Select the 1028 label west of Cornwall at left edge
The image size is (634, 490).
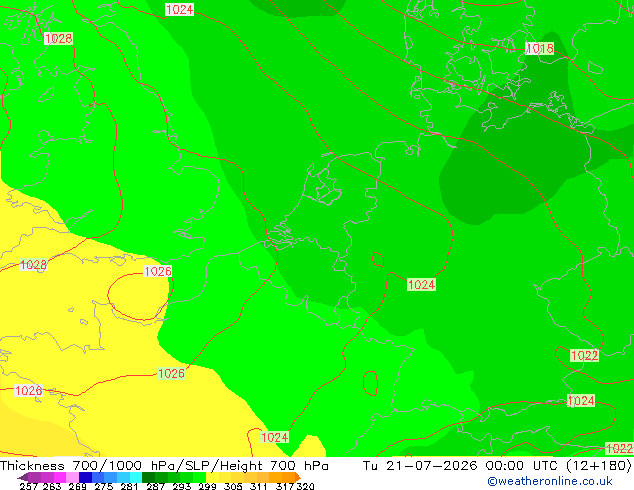(x=33, y=265)
